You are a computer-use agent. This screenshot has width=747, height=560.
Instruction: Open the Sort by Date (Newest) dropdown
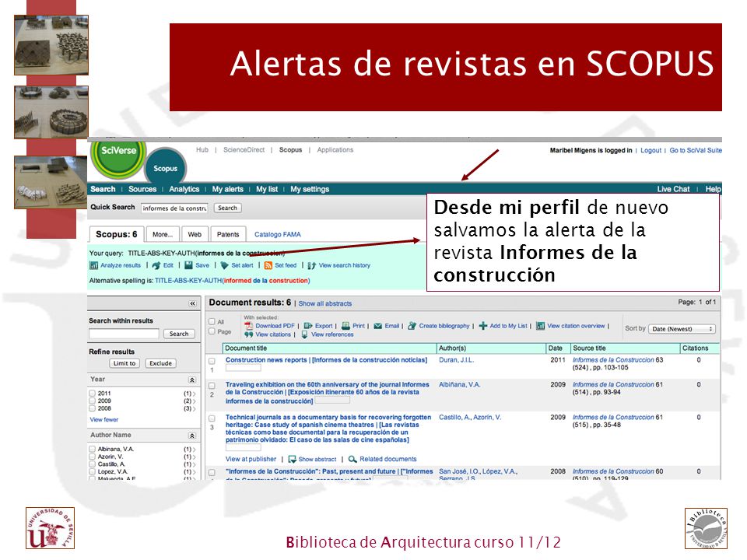click(x=682, y=328)
